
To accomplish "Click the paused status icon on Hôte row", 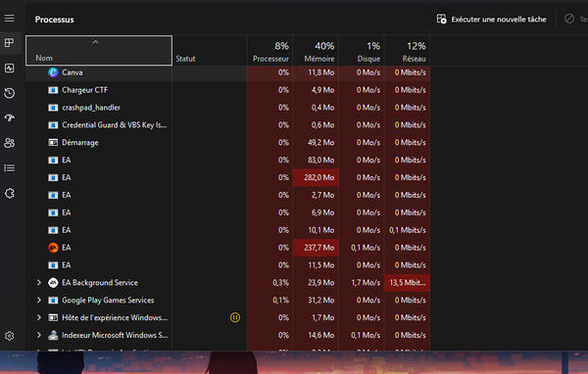I will pos(235,318).
